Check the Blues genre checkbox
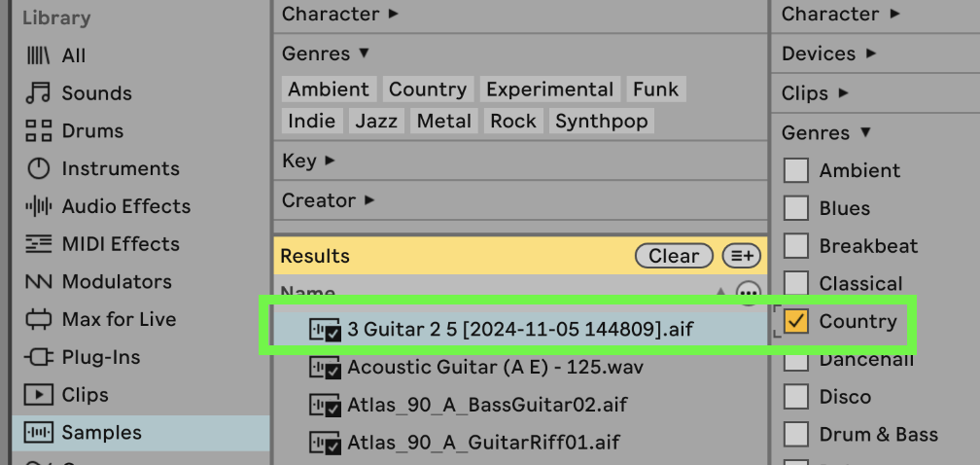 click(x=796, y=208)
